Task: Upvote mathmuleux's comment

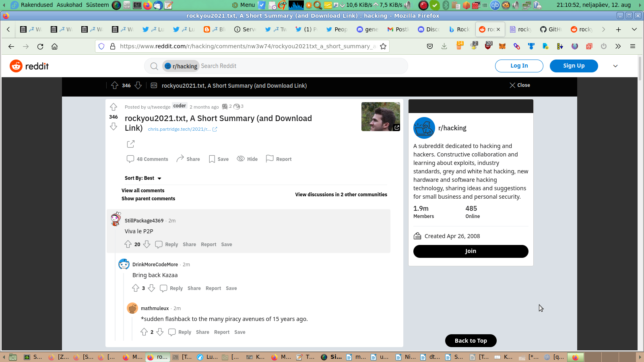Action: [x=144, y=332]
